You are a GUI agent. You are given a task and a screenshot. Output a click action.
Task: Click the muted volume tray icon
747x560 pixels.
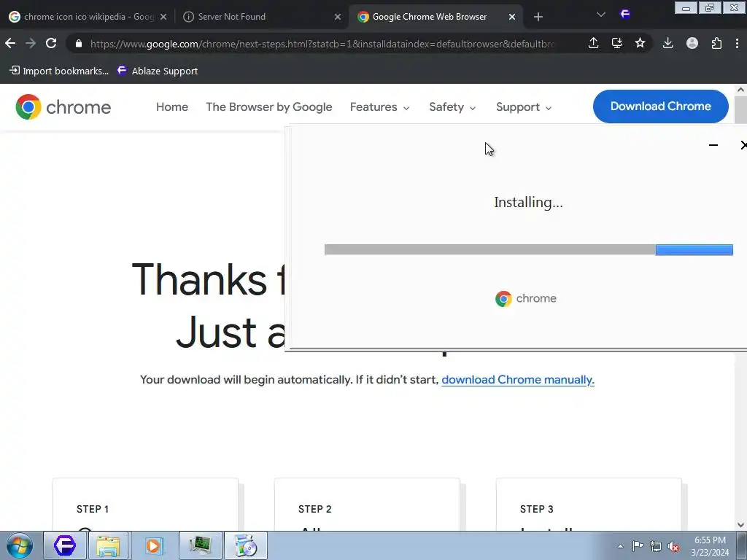coord(673,546)
